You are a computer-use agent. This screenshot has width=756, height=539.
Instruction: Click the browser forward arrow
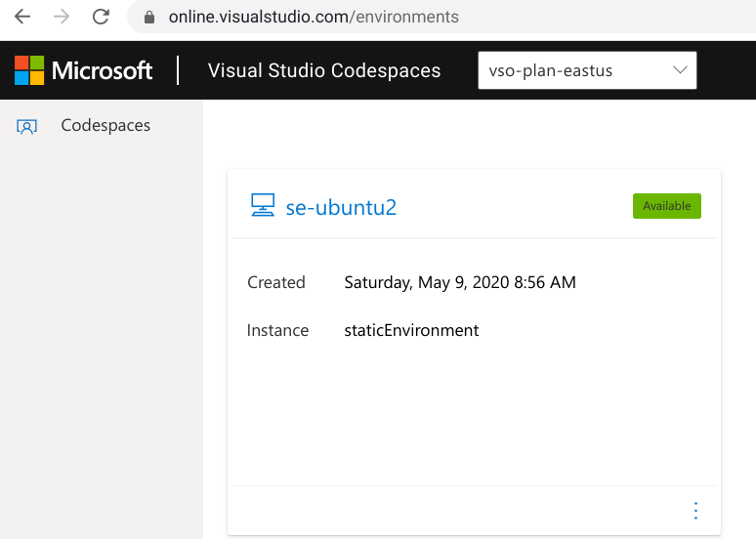pyautogui.click(x=62, y=17)
